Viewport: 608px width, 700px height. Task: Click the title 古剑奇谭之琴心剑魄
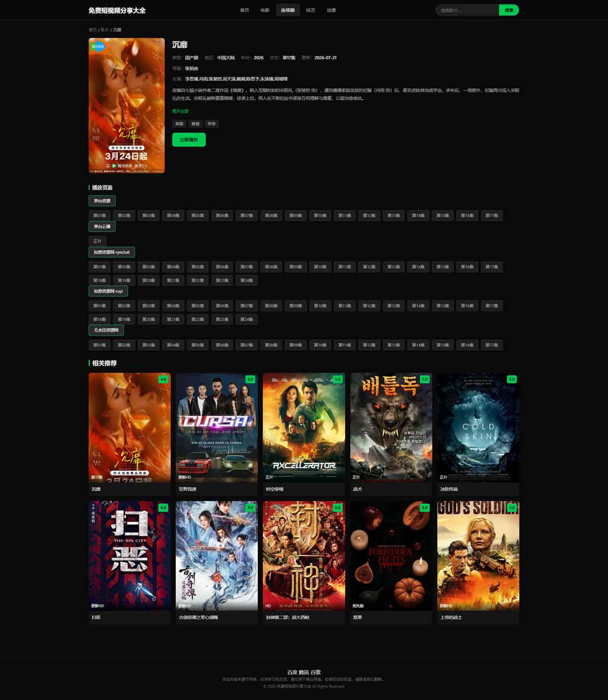(x=198, y=617)
